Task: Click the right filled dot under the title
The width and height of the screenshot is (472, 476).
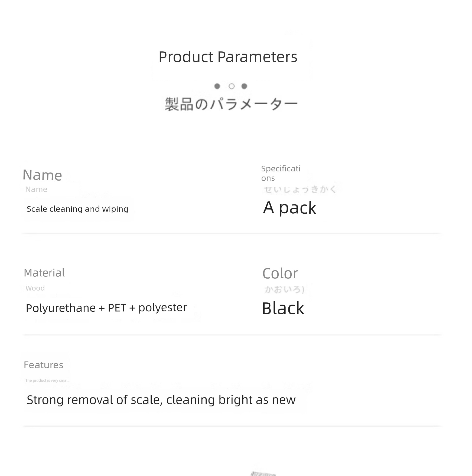Action: point(244,86)
